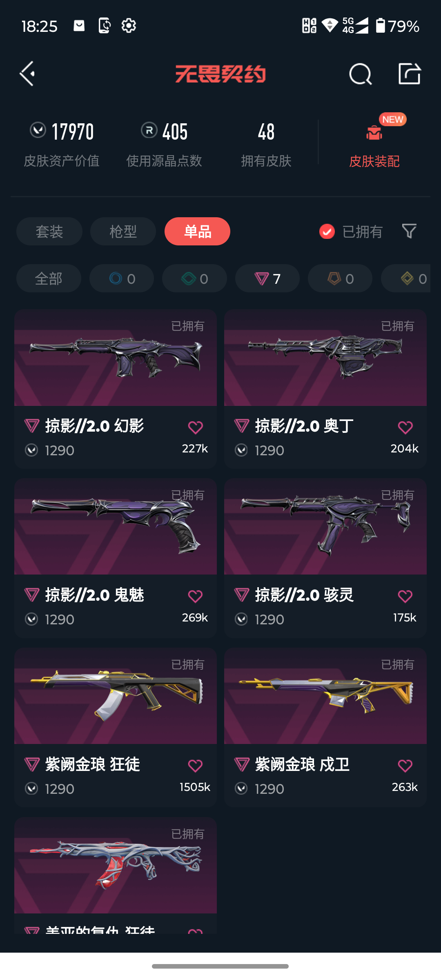Tap heart icon on 紫阙金琅 狂徒
Viewport: 441px width, 980px height.
195,766
